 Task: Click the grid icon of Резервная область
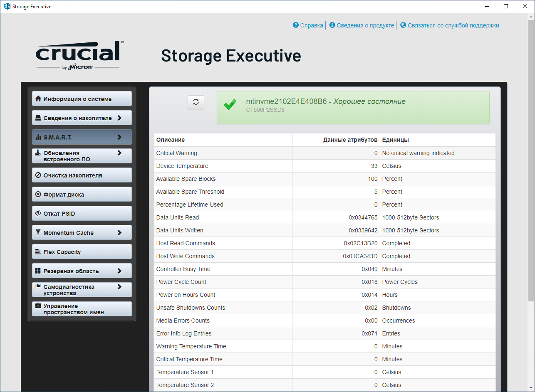(x=38, y=271)
